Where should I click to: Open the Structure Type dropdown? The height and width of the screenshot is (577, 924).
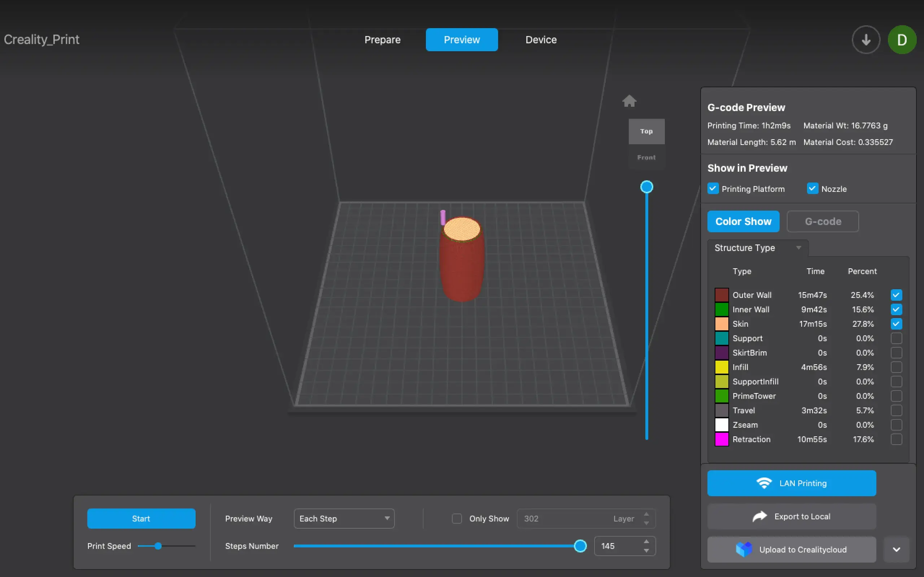[758, 248]
